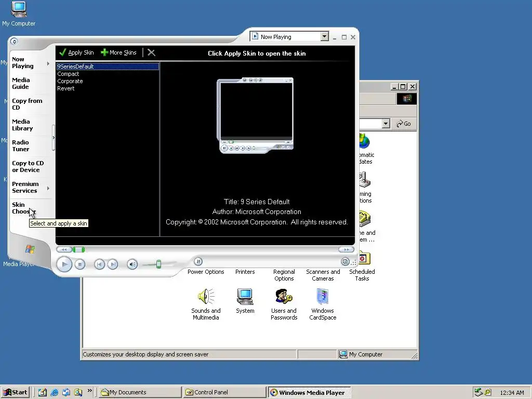The width and height of the screenshot is (532, 399).
Task: Click the Now Playing playlist icon
Action: 255,36
